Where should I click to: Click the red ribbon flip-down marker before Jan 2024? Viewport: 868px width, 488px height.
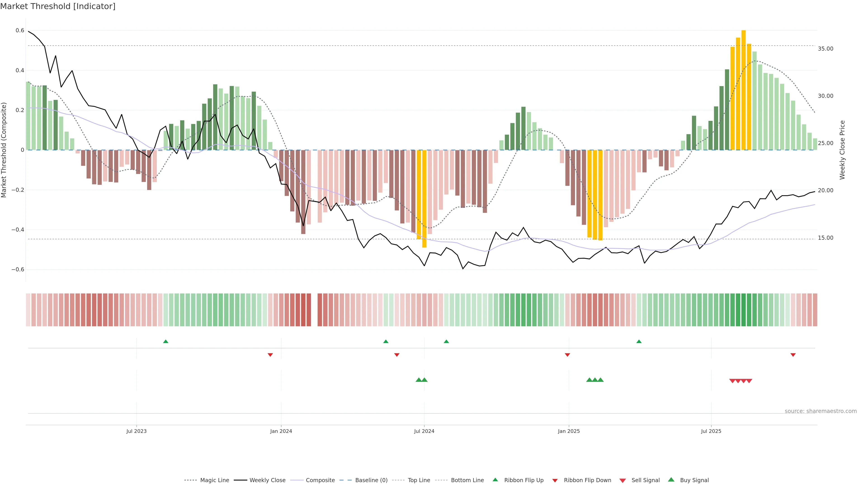pyautogui.click(x=270, y=355)
